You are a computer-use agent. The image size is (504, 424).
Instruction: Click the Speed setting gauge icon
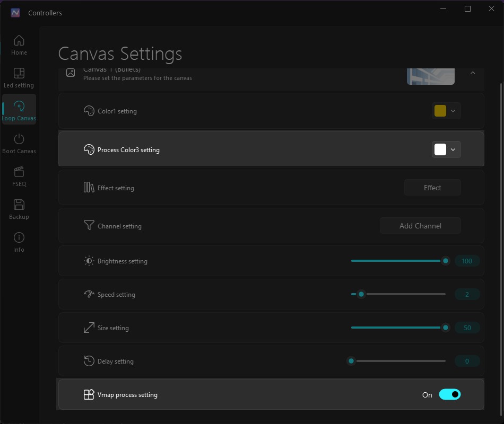[x=89, y=294]
